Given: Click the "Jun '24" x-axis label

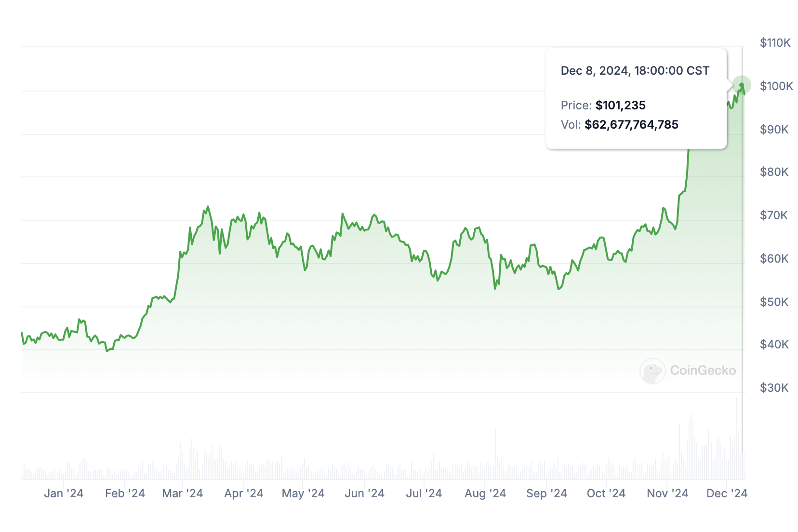Looking at the screenshot, I should point(364,493).
